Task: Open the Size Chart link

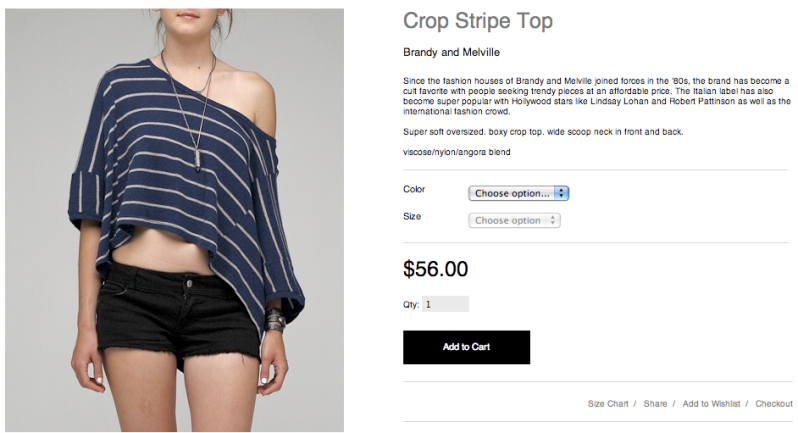Action: pyautogui.click(x=608, y=403)
